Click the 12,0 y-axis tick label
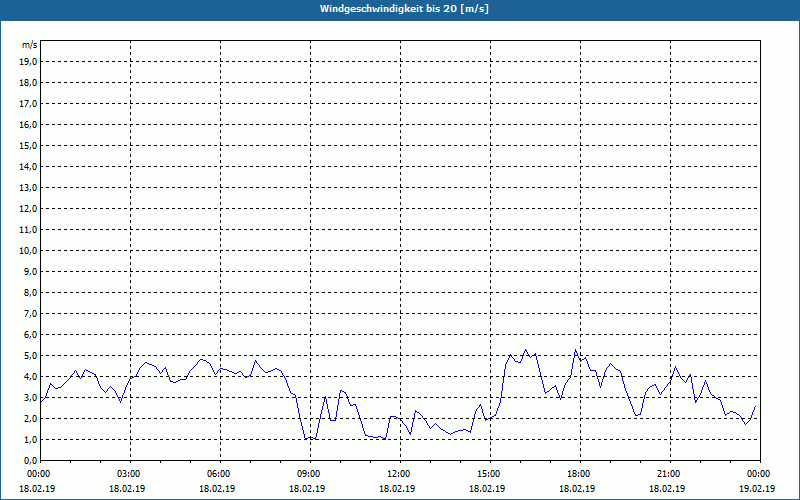800x500 pixels. 28,209
